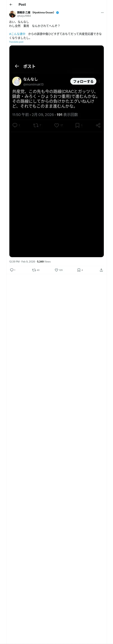
Task: Like the post with heart icon
Action: tap(56, 270)
